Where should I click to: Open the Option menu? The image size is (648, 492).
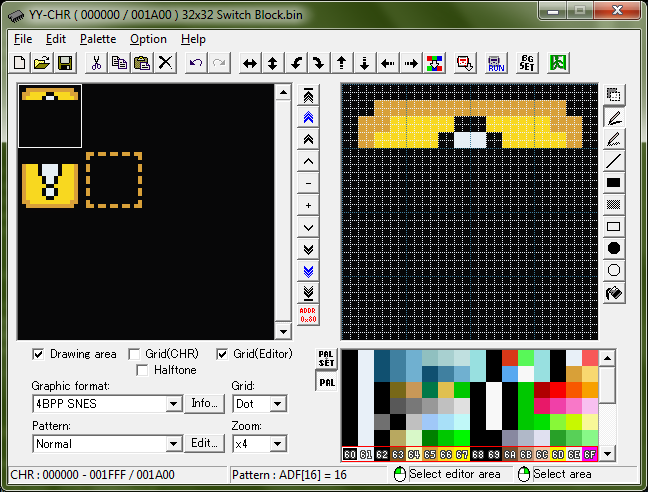click(x=148, y=39)
